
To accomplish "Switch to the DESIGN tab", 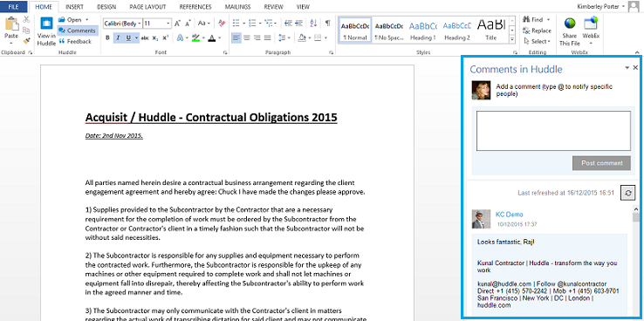I will (106, 7).
